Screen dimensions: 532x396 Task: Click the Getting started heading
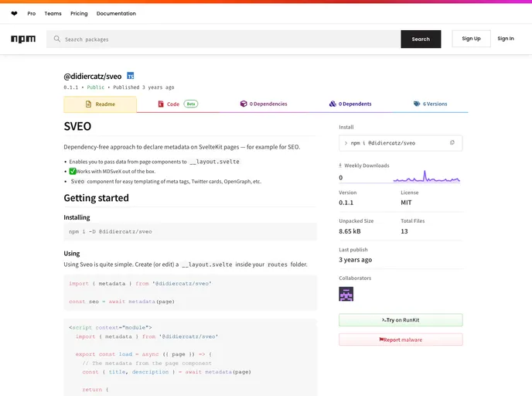coord(97,198)
